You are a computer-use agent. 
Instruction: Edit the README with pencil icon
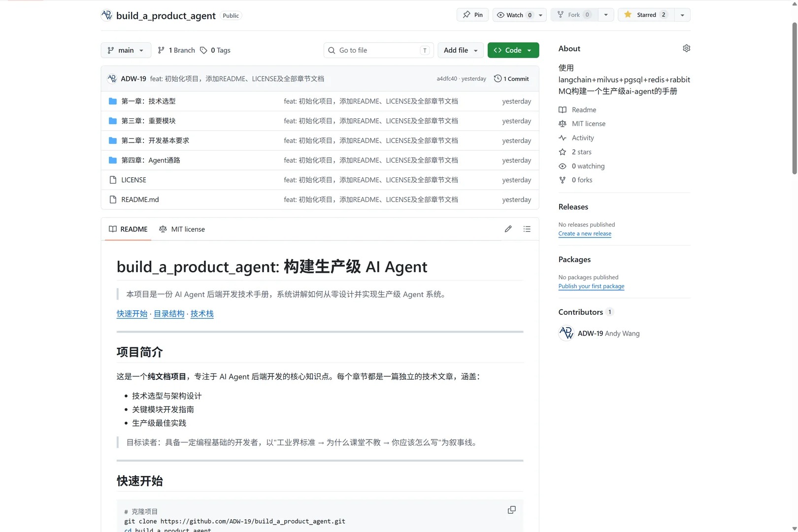click(508, 229)
